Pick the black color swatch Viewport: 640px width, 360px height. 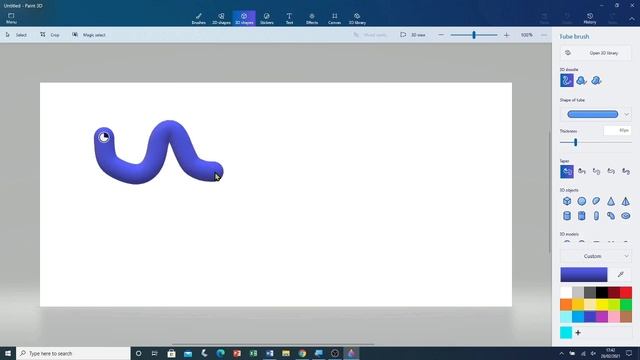coord(602,292)
